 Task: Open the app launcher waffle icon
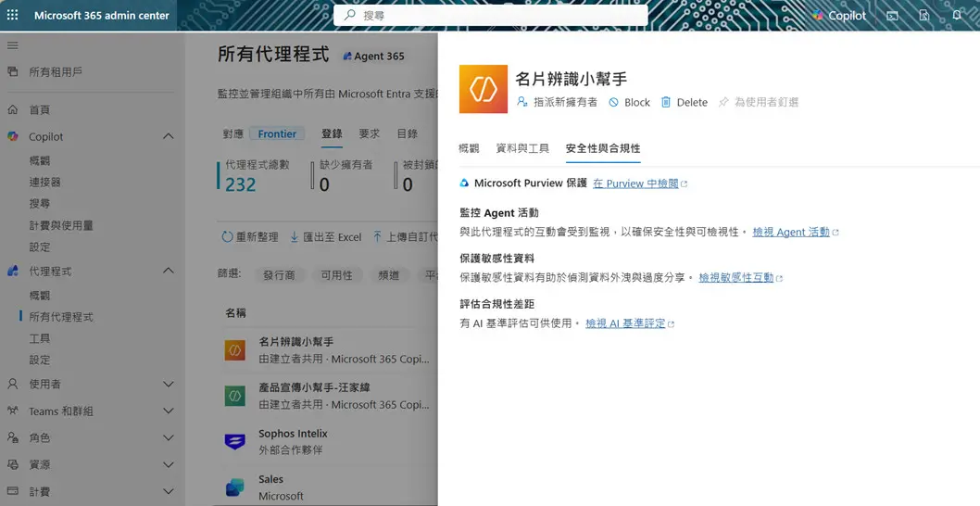[12, 15]
